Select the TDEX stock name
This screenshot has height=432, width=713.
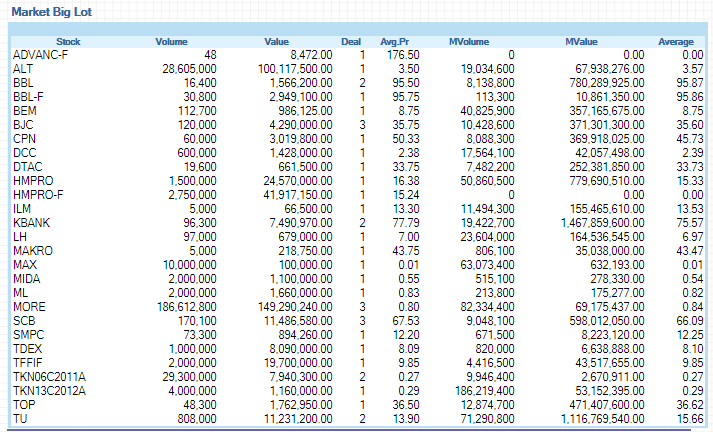(x=27, y=349)
